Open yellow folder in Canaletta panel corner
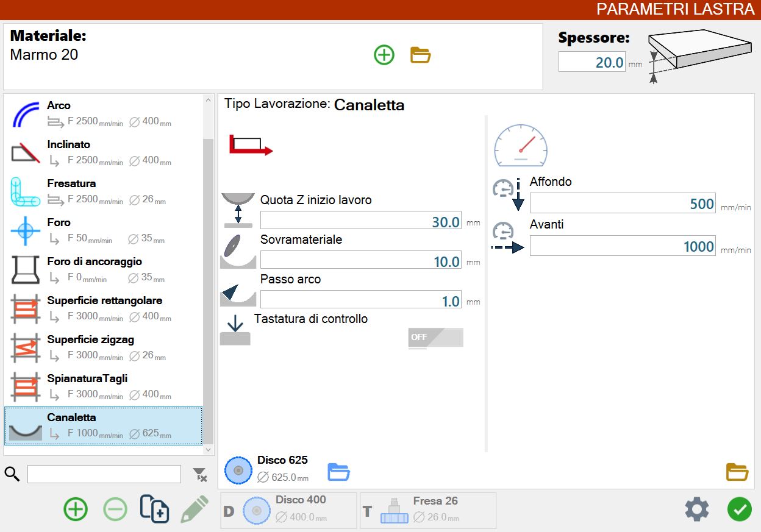The image size is (761, 532). click(737, 472)
